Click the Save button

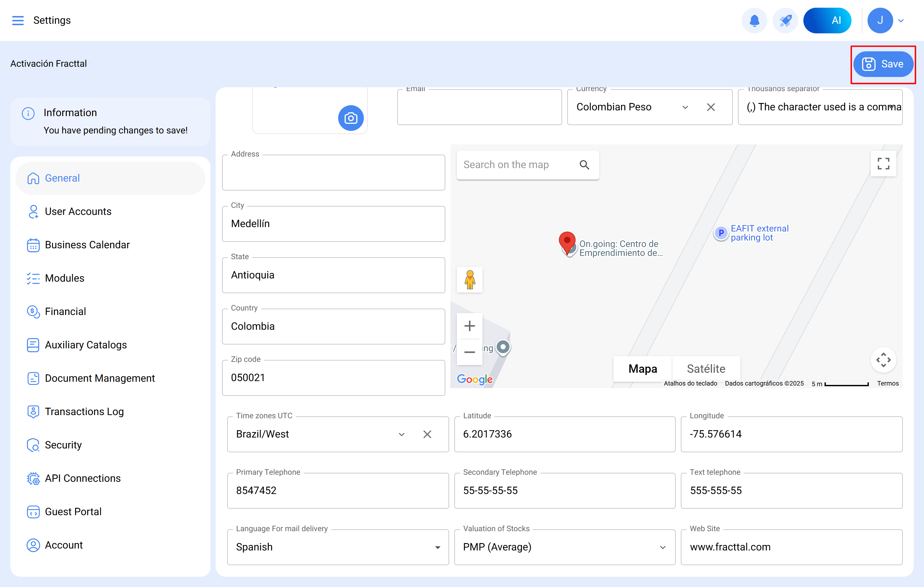(x=883, y=64)
